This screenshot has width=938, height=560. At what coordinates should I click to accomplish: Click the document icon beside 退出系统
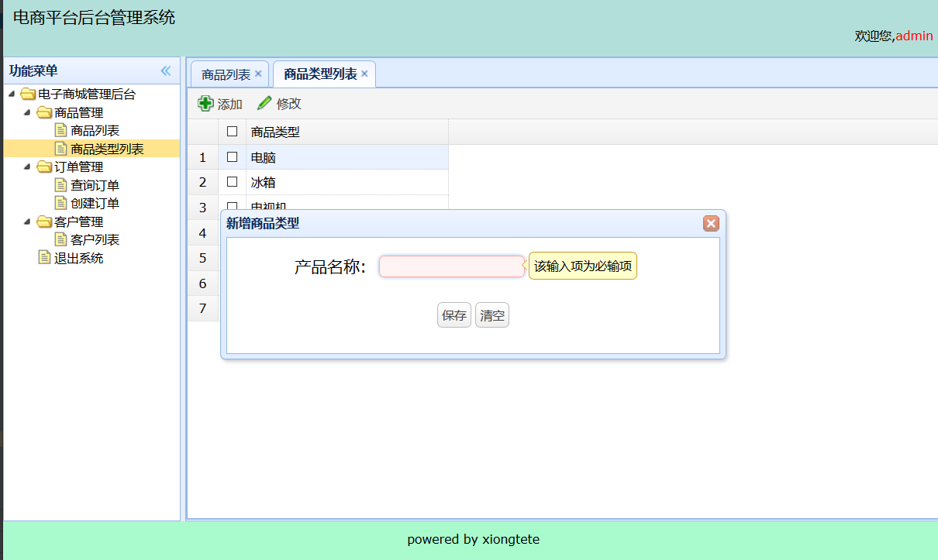pyautogui.click(x=44, y=257)
